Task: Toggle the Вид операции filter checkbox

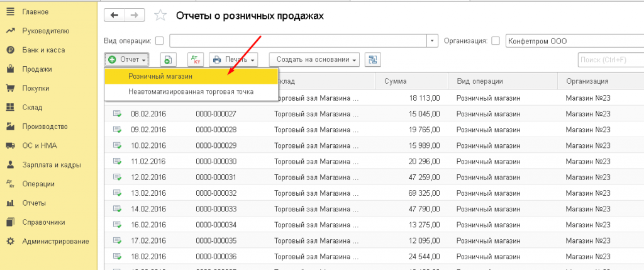Action: (159, 41)
